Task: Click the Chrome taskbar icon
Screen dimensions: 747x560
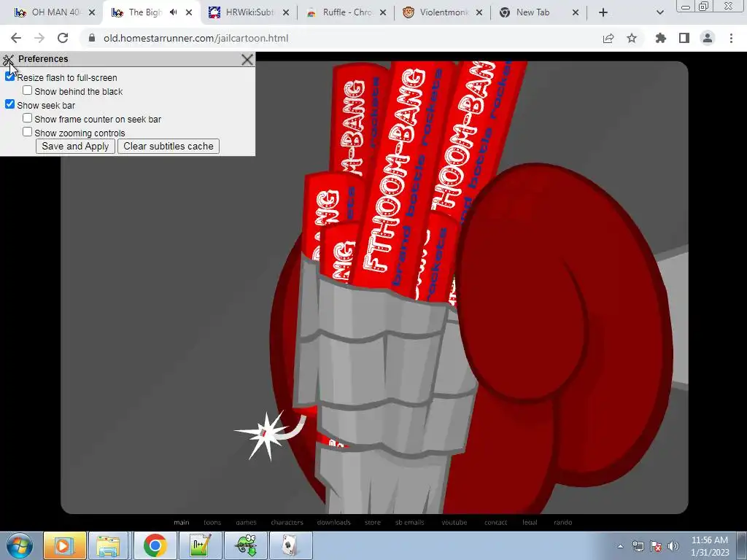Action: pyautogui.click(x=155, y=545)
